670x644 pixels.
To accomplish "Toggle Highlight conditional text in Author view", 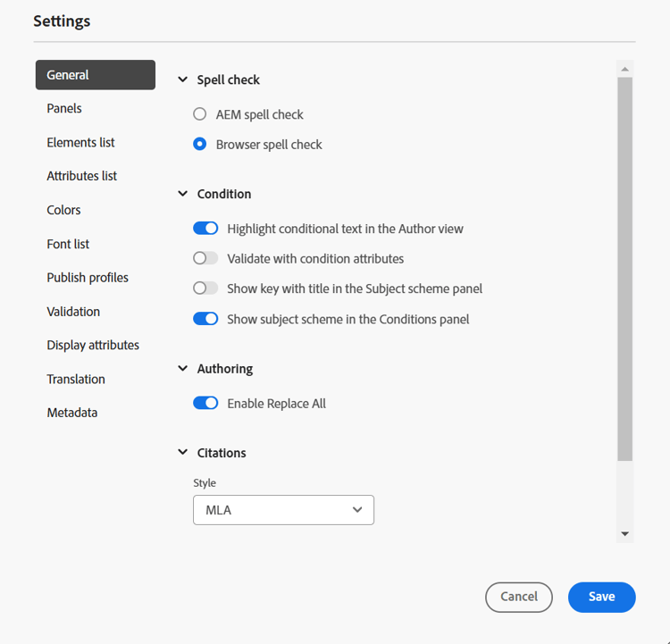I will pos(205,229).
